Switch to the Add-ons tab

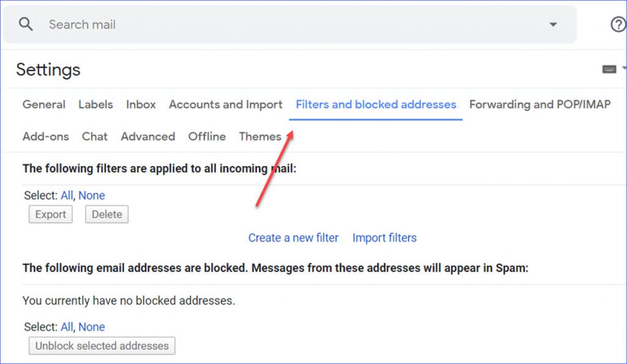coord(45,136)
